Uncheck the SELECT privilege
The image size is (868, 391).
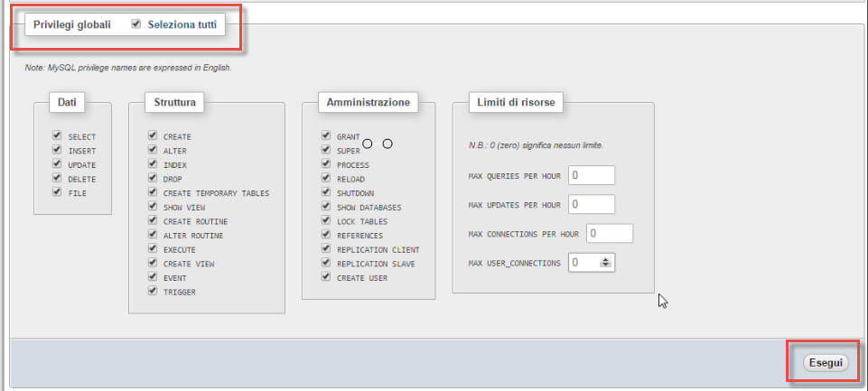coord(57,135)
